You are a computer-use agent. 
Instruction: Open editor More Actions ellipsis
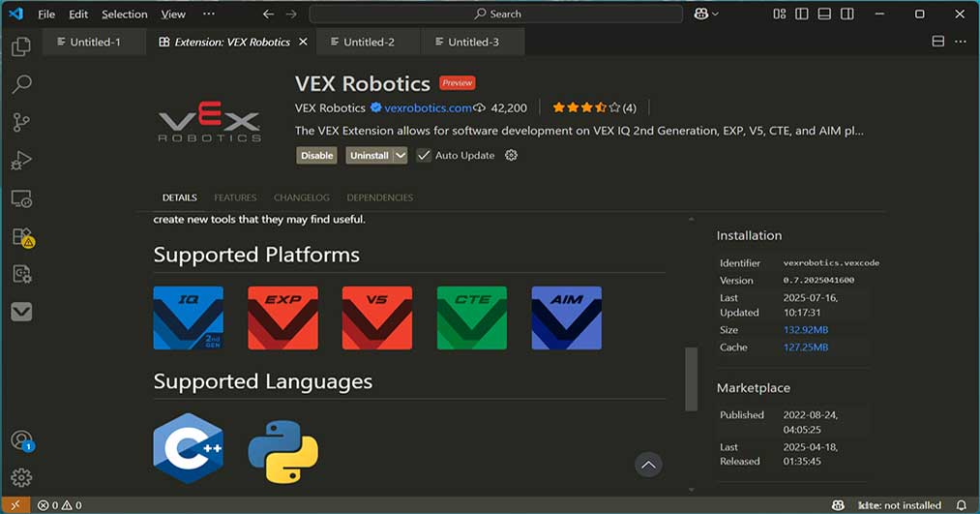[961, 42]
